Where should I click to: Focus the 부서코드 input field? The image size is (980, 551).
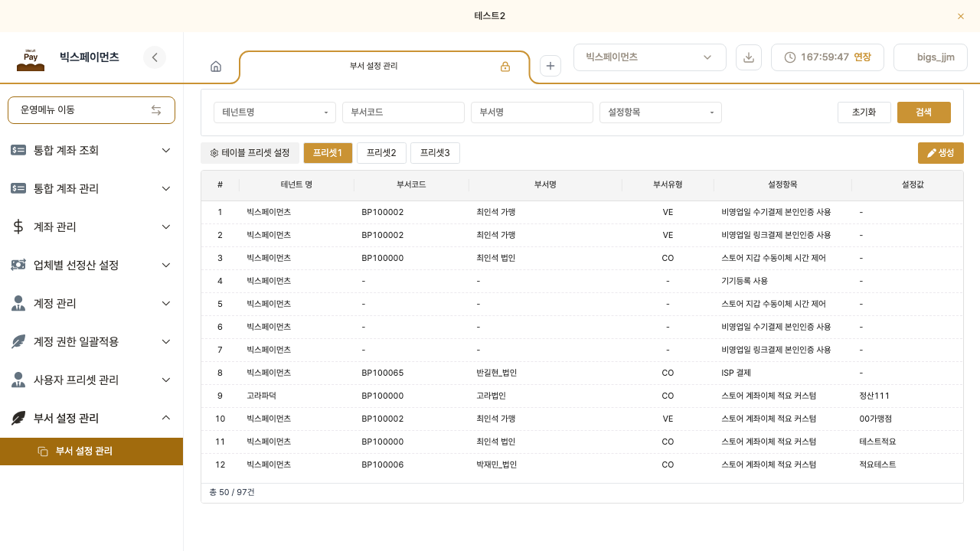pyautogui.click(x=403, y=112)
